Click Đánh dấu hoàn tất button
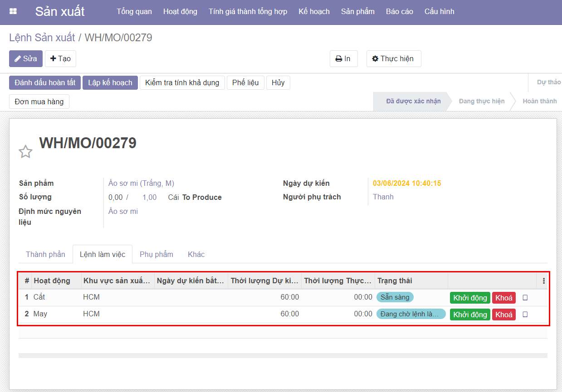The height and width of the screenshot is (392, 562). pos(45,82)
